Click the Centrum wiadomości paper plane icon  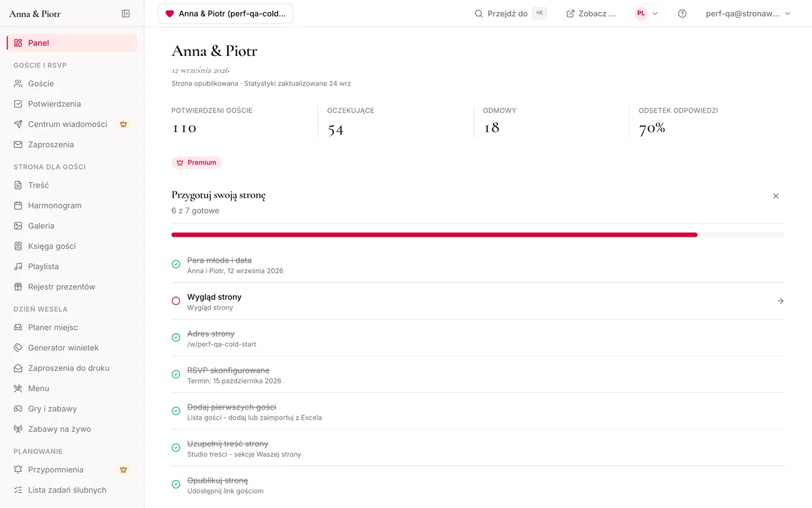tap(18, 124)
